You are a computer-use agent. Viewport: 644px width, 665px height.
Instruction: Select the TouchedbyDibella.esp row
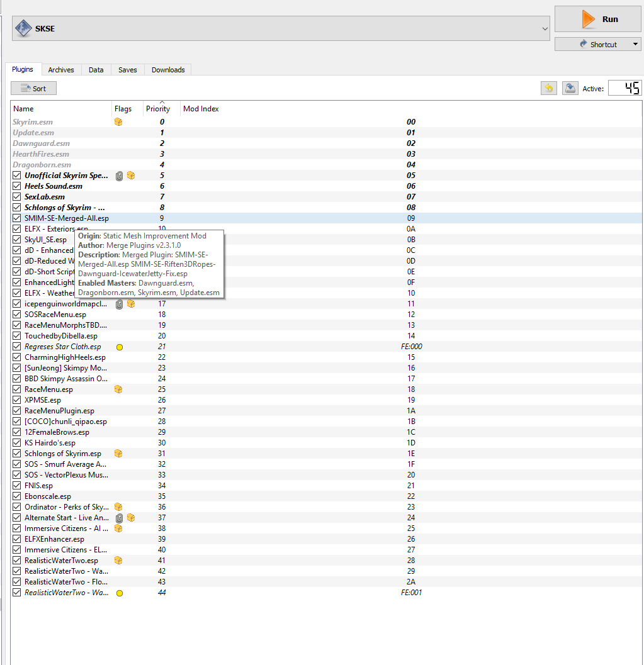pos(326,336)
